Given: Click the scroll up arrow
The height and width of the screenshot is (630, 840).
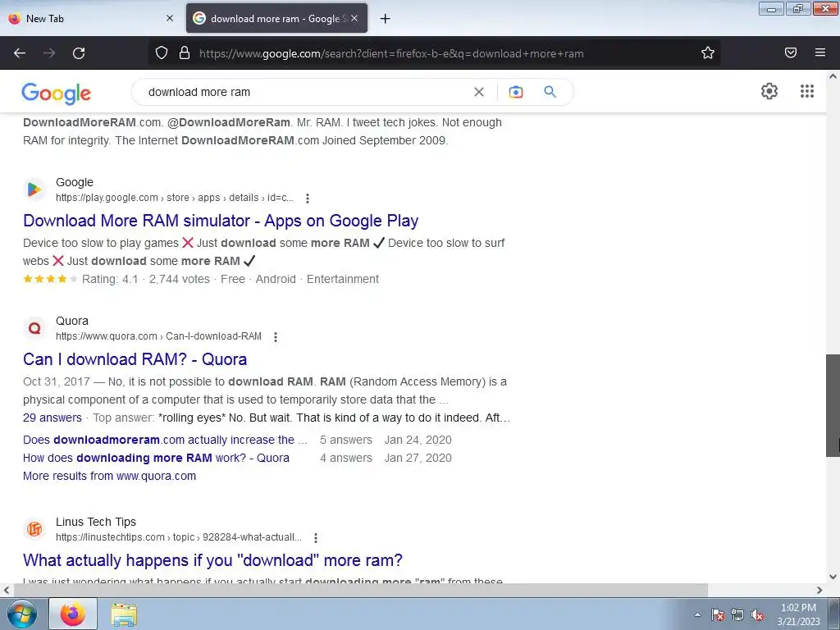Looking at the screenshot, I should pyautogui.click(x=833, y=76).
